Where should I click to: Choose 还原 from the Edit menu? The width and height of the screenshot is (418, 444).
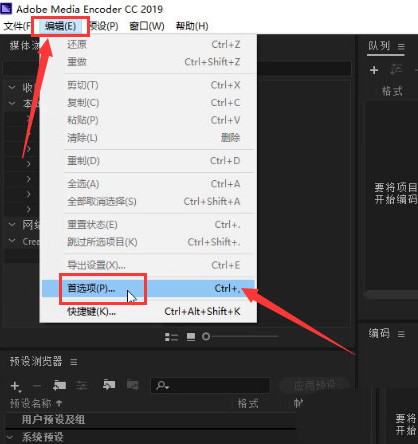(148, 44)
